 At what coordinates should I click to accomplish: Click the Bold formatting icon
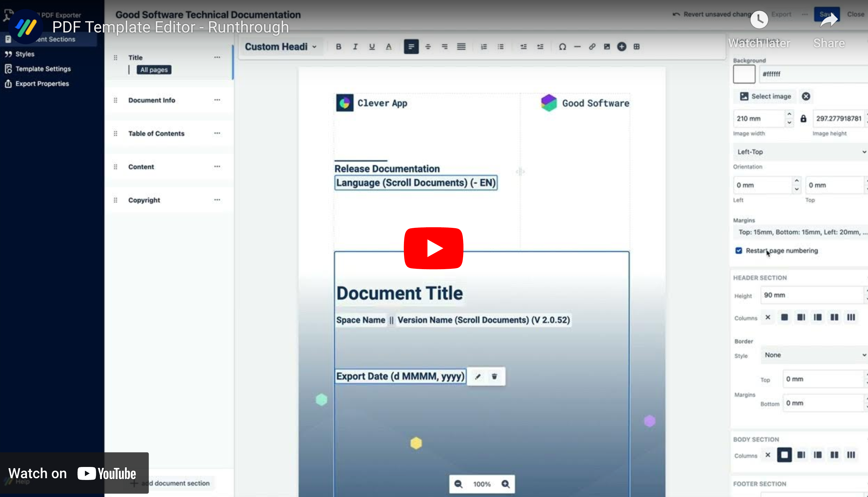[x=338, y=46]
